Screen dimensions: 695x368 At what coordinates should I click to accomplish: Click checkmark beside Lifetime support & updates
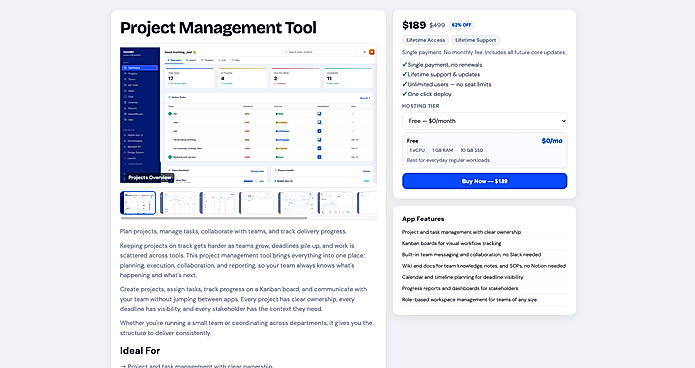405,74
